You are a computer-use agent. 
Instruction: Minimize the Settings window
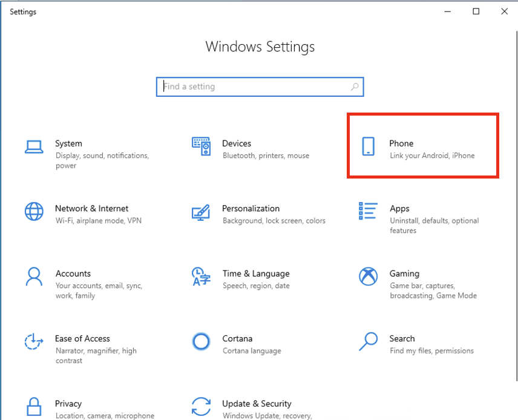pyautogui.click(x=448, y=11)
